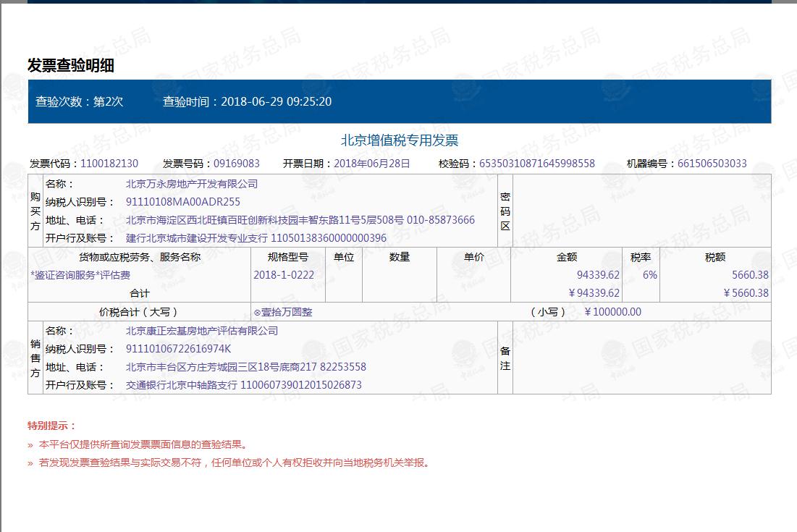Click the 北京增值税专用发票 title

click(400, 140)
